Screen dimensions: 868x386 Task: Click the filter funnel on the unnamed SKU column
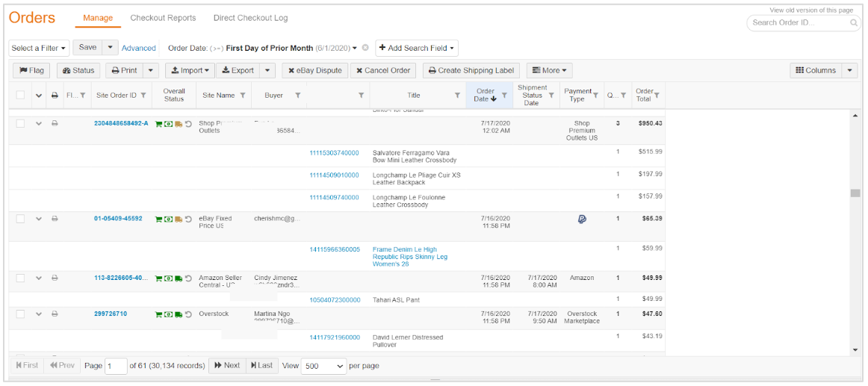361,95
